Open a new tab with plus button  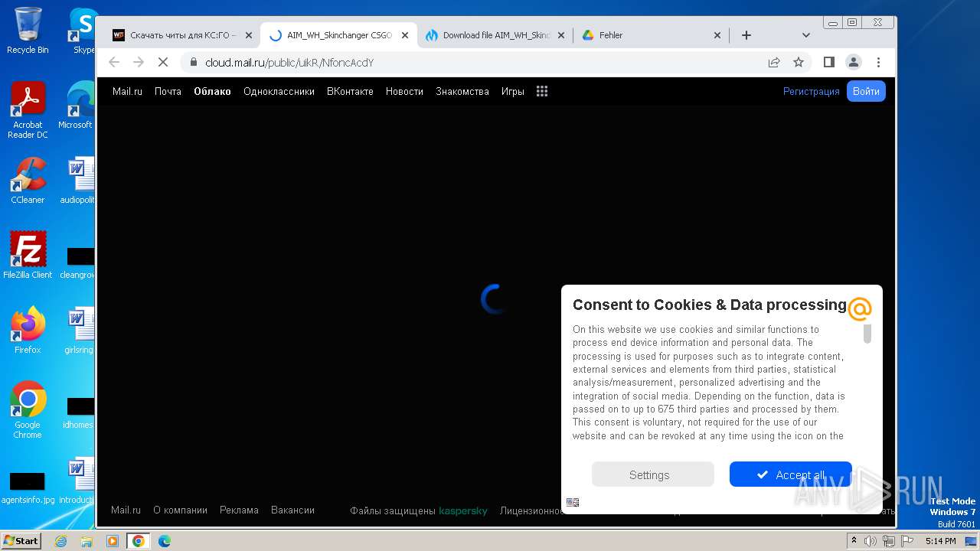(746, 35)
